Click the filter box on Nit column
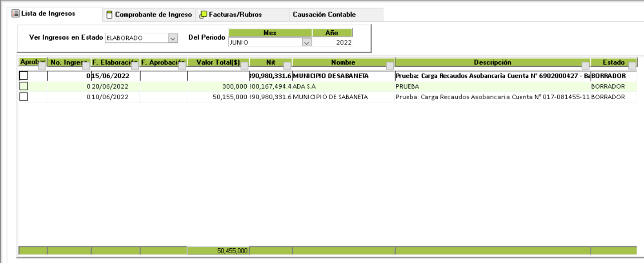Image resolution: width=644 pixels, height=263 pixels. 287,66
